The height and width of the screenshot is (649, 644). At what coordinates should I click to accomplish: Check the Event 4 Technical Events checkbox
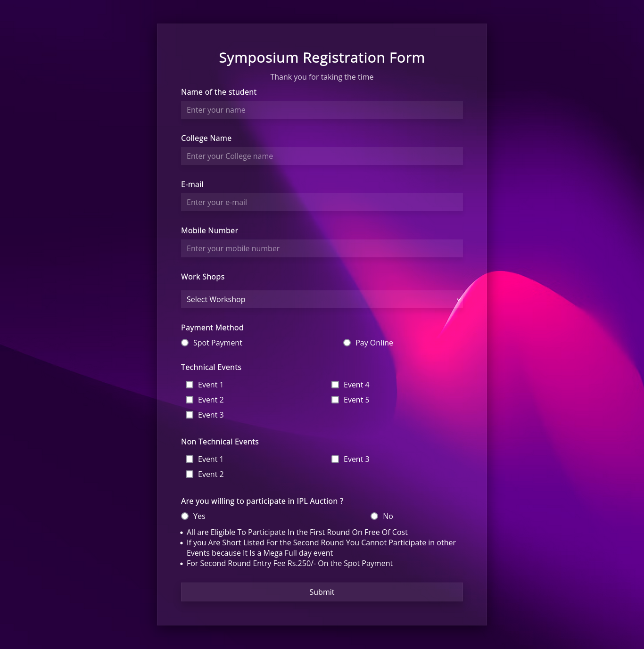pyautogui.click(x=335, y=385)
